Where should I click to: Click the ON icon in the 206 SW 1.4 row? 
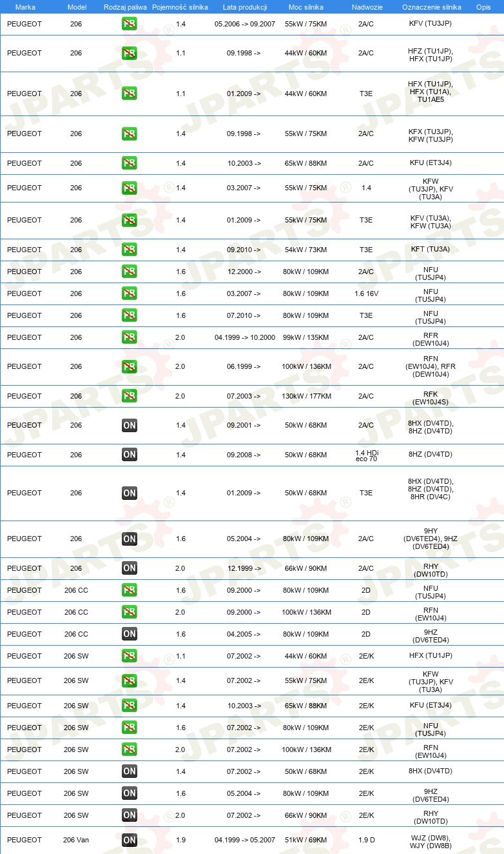coord(130,771)
